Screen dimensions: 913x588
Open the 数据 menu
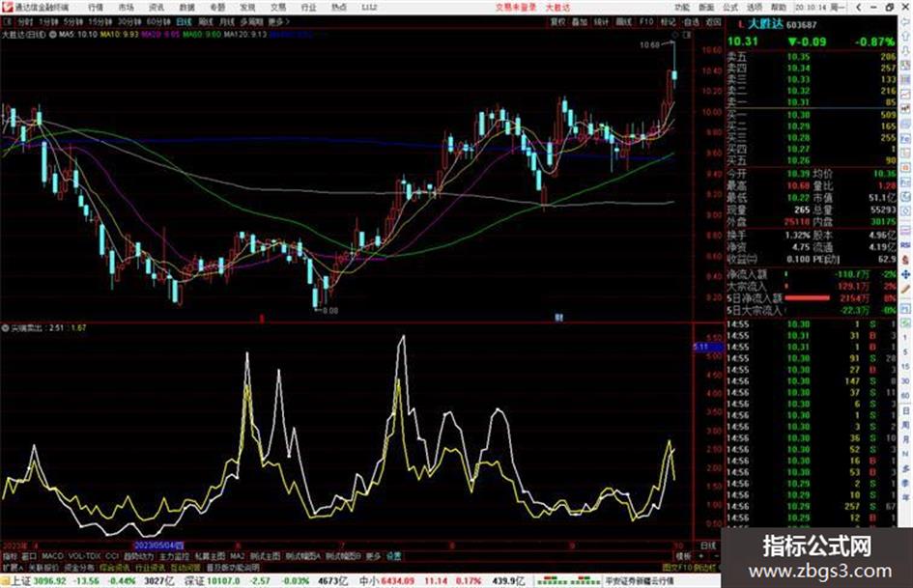click(x=186, y=8)
